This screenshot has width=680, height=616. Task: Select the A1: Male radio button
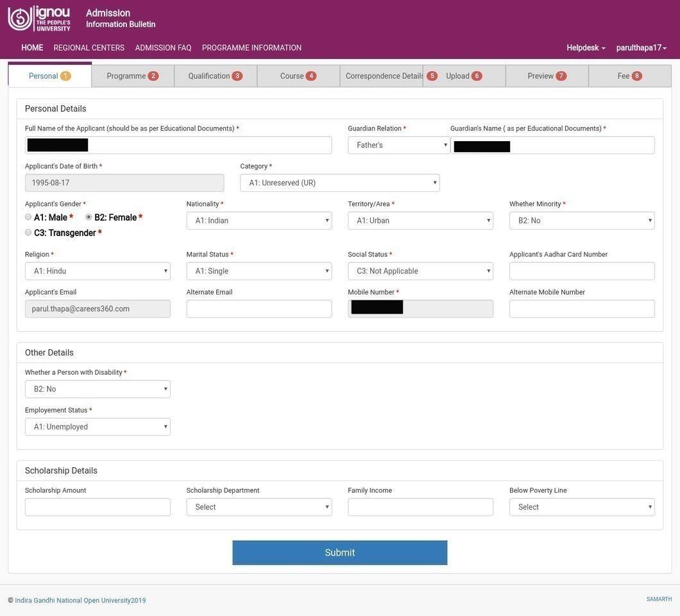click(28, 218)
